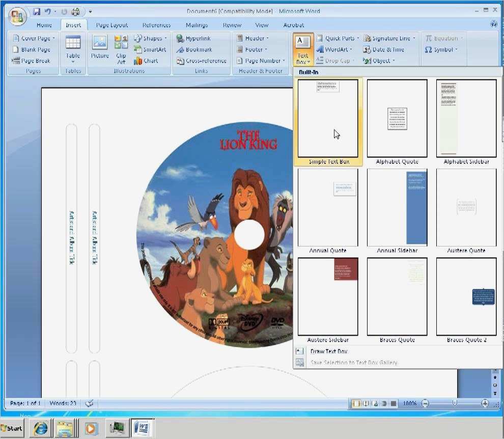
Task: Open the Clip Art pane
Action: tap(121, 49)
